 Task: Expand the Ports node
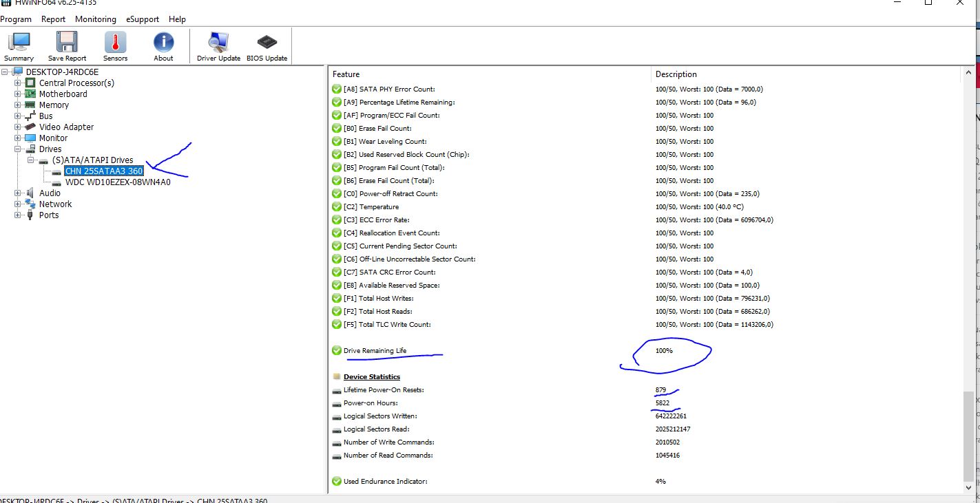click(x=18, y=215)
